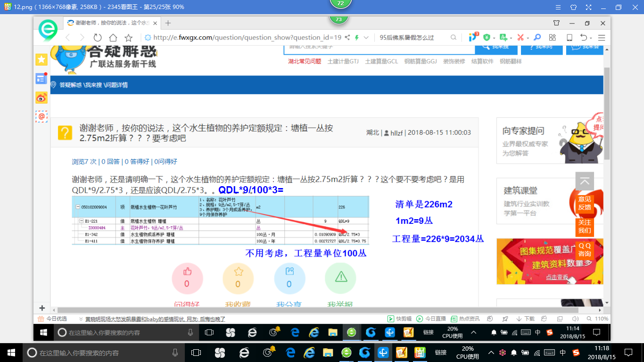Click the browser address URL field

pyautogui.click(x=247, y=38)
